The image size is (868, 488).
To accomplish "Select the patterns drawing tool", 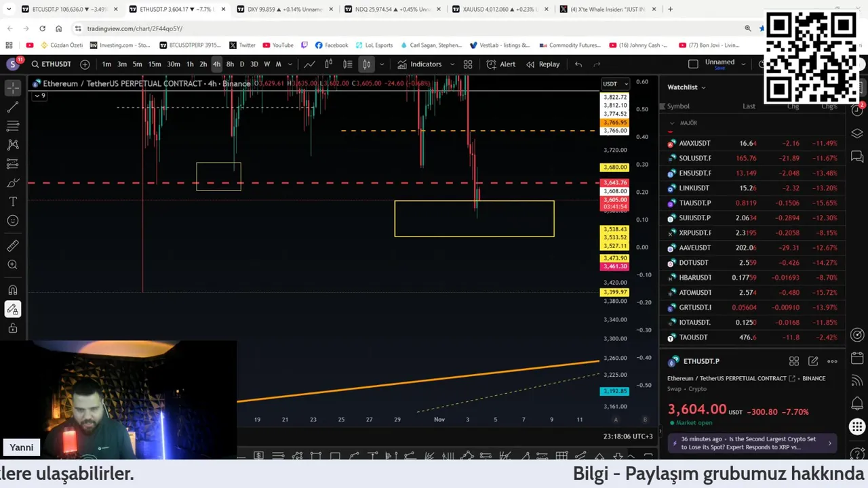I will point(12,145).
